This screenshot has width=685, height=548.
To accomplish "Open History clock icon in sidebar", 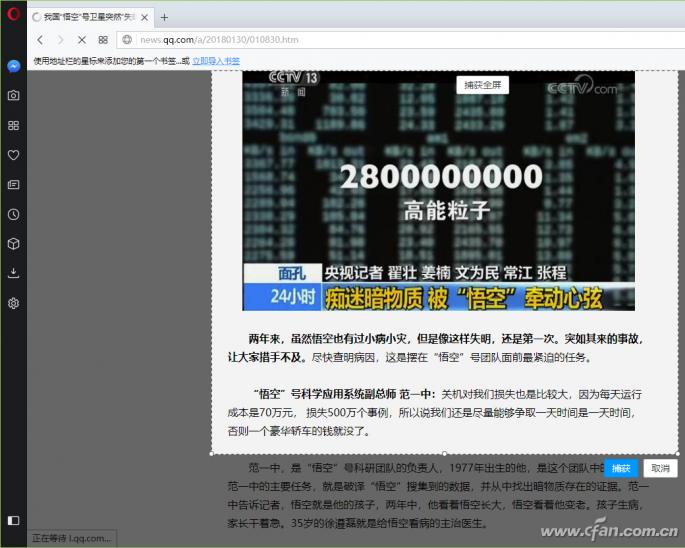I will pos(14,214).
